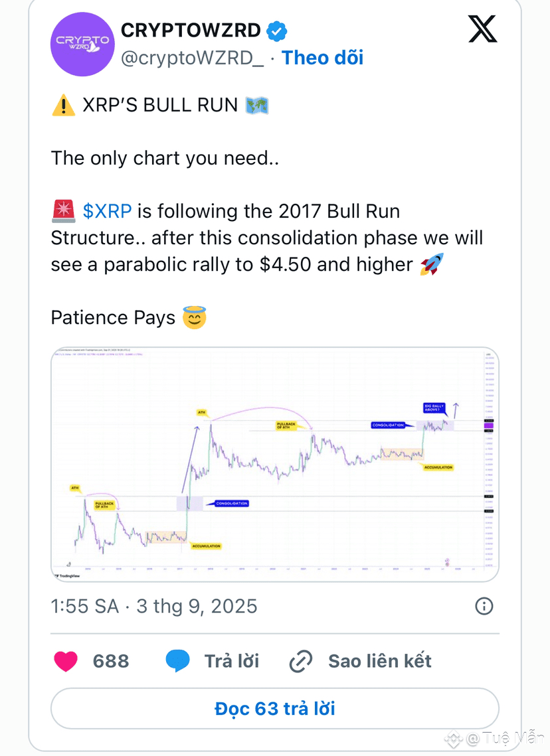Click the blue verified badge
The width and height of the screenshot is (550, 756).
[276, 31]
